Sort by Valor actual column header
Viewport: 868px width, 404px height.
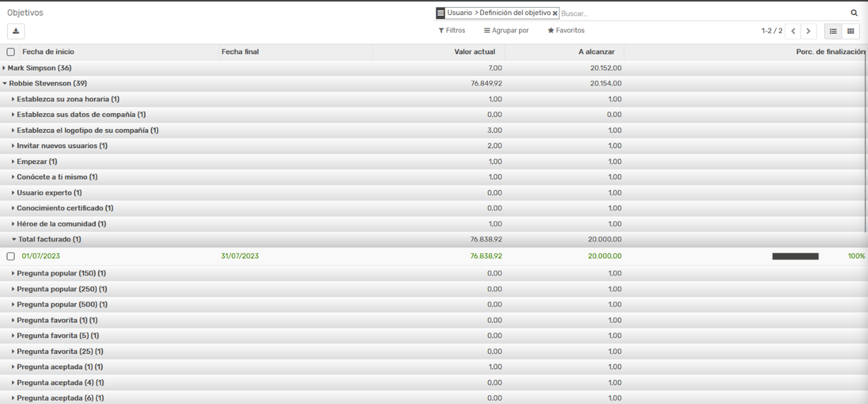[x=475, y=52]
